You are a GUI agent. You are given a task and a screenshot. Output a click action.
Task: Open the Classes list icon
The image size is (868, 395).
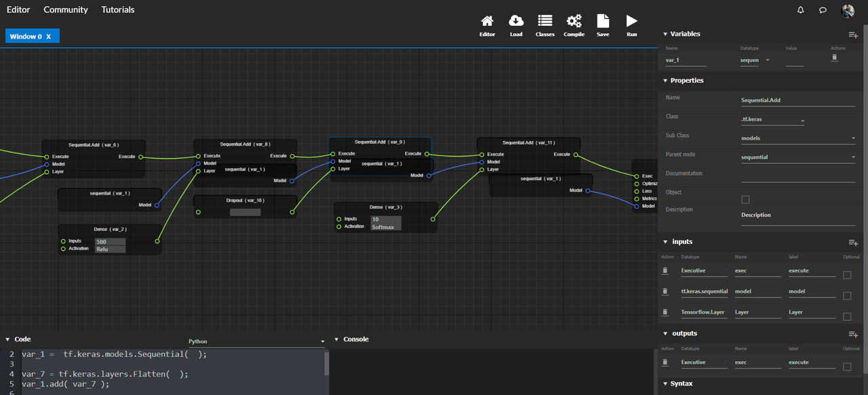545,21
